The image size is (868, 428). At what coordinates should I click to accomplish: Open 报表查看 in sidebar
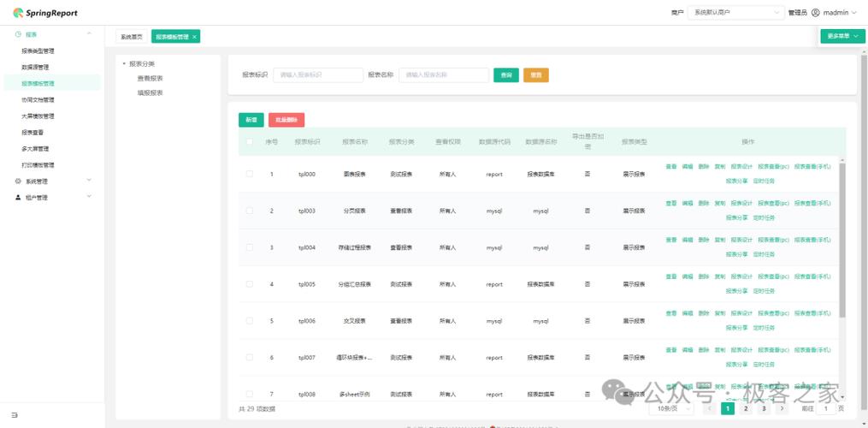[32, 133]
